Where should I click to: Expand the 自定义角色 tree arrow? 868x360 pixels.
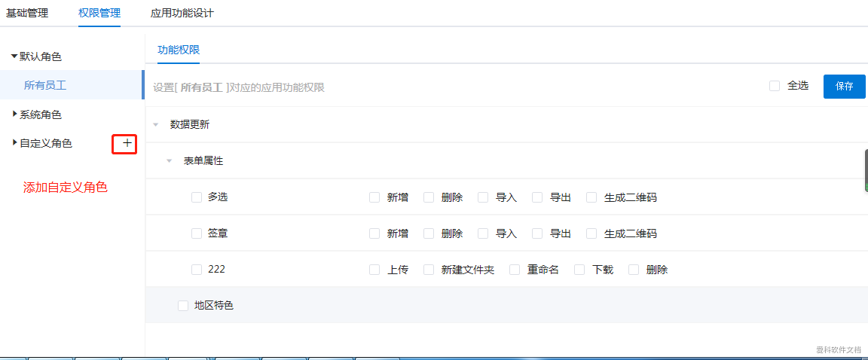pyautogui.click(x=14, y=143)
